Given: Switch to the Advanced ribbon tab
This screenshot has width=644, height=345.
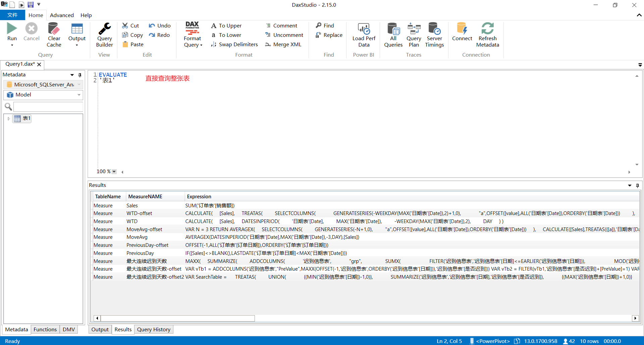Looking at the screenshot, I should coord(62,15).
